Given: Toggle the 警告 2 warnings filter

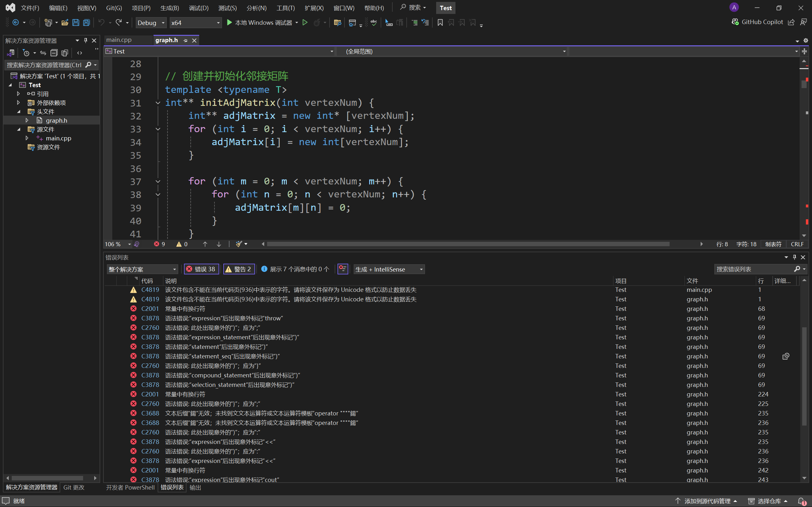Looking at the screenshot, I should pyautogui.click(x=239, y=269).
